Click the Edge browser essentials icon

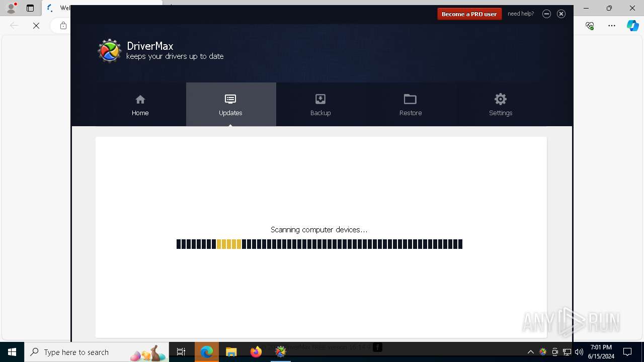tap(590, 26)
